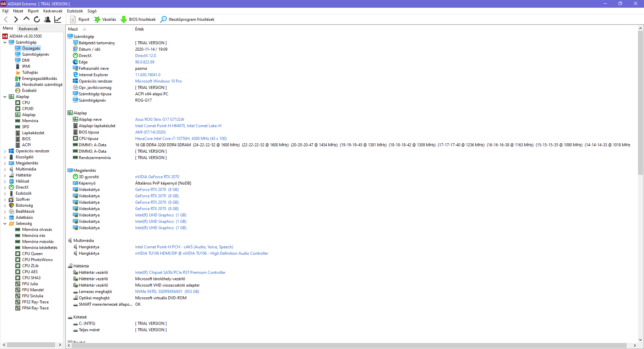The width and height of the screenshot is (644, 349).
Task: Click the Up level arrow icon
Action: [26, 19]
